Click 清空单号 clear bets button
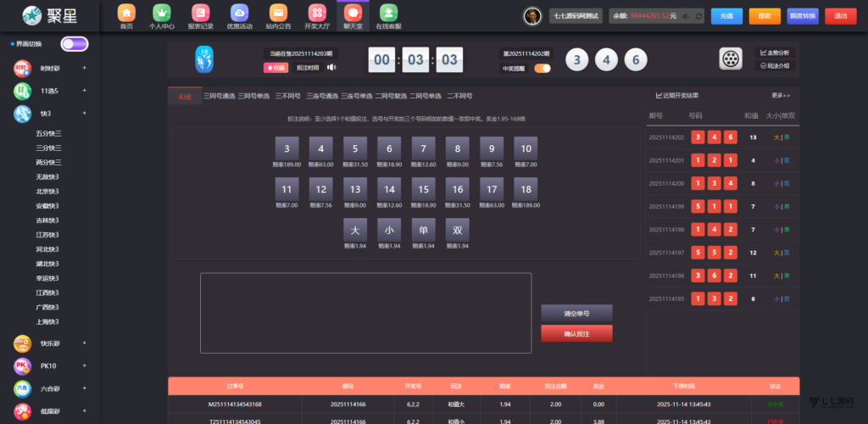This screenshot has height=424, width=868. [x=576, y=313]
